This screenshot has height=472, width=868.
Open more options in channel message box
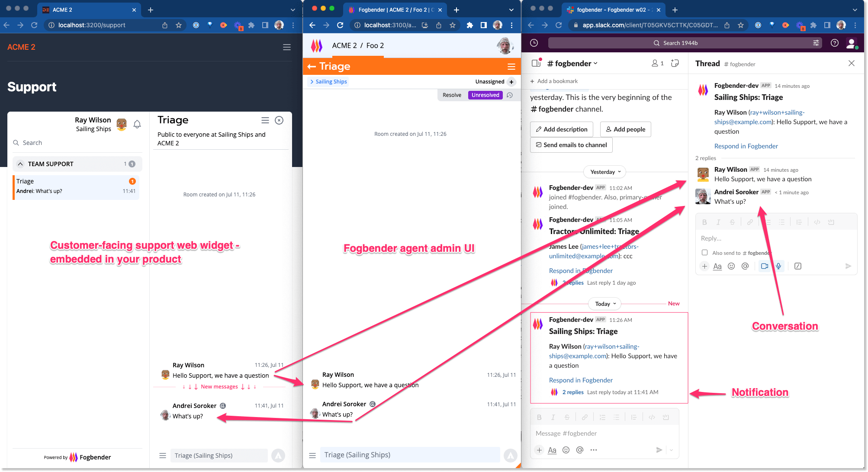pyautogui.click(x=594, y=450)
